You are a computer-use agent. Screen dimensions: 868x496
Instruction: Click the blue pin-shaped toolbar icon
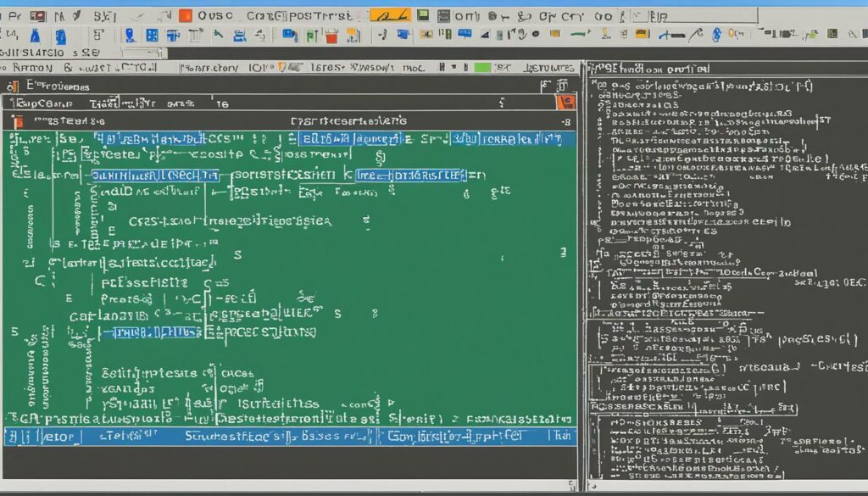(130, 36)
